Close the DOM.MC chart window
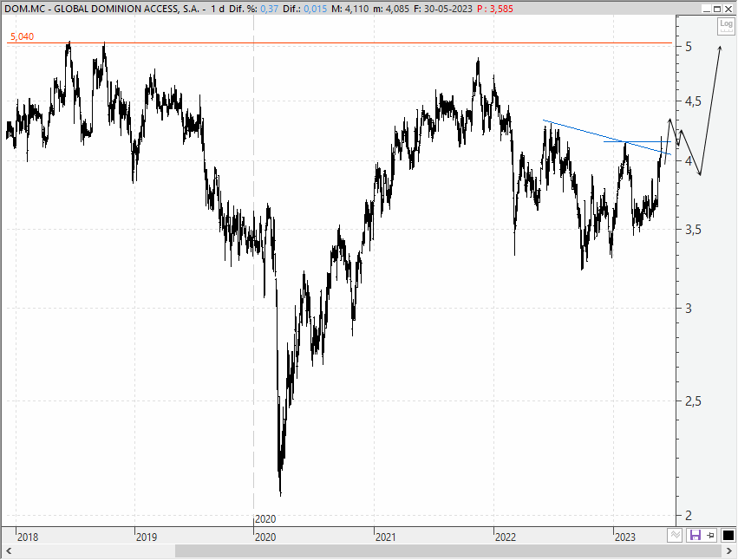The width and height of the screenshot is (738, 560). click(728, 9)
